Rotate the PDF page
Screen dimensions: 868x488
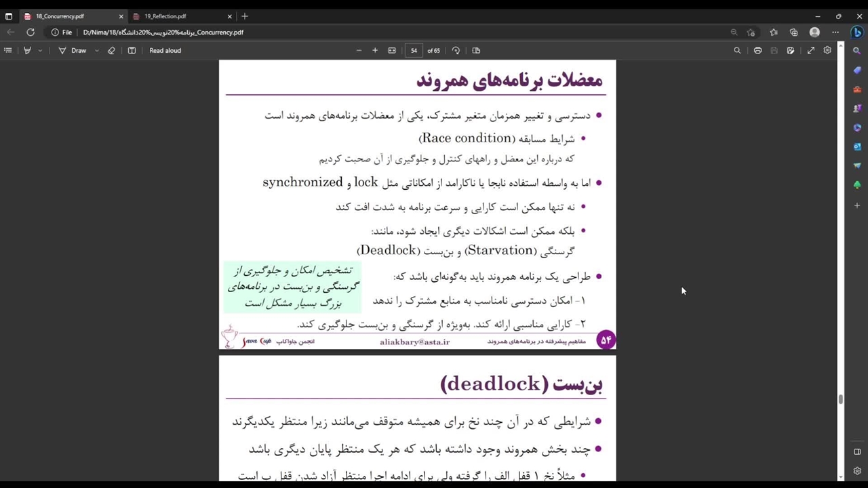click(456, 50)
